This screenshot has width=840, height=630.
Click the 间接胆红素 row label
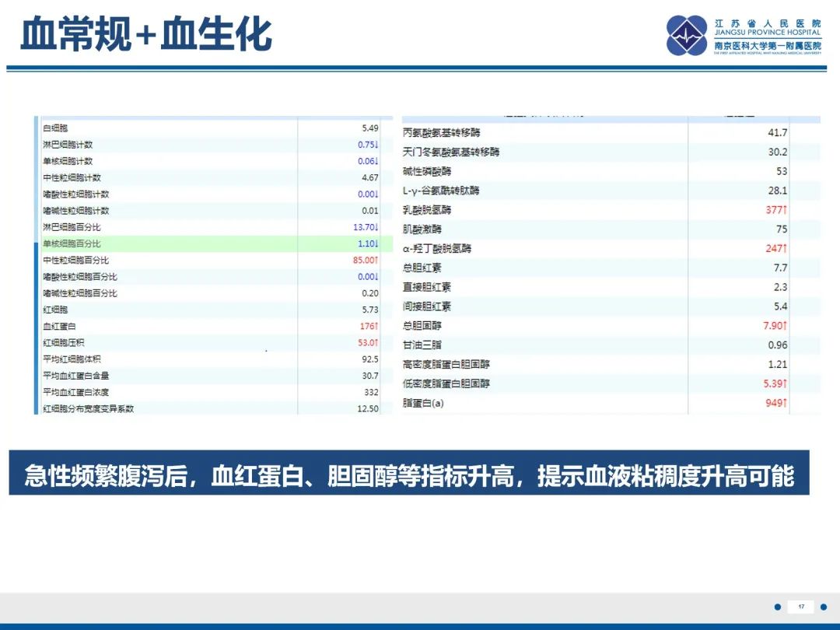click(427, 306)
